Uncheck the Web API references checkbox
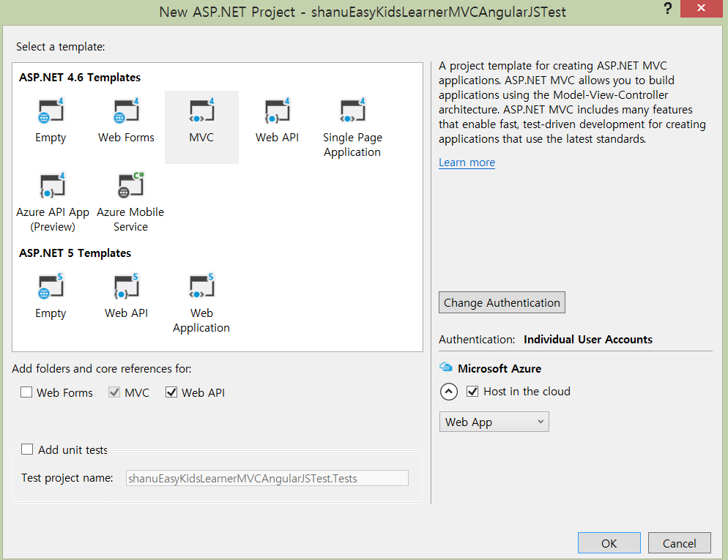 (171, 392)
